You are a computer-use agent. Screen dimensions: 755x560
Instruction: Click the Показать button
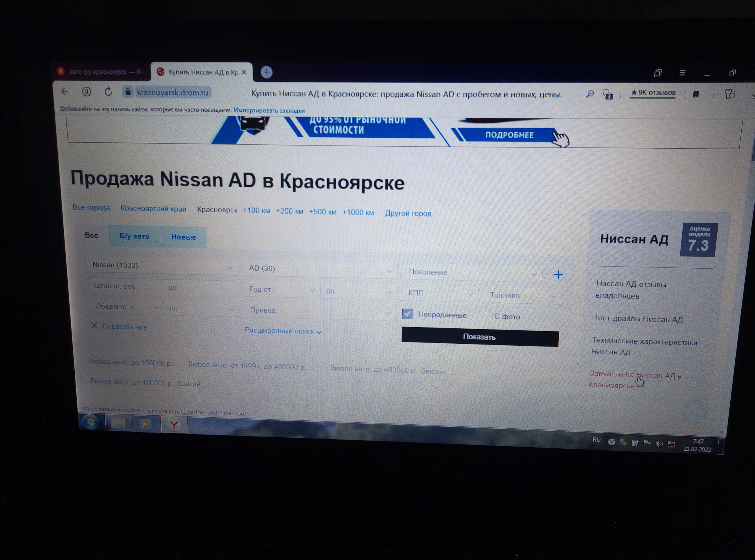click(x=480, y=337)
